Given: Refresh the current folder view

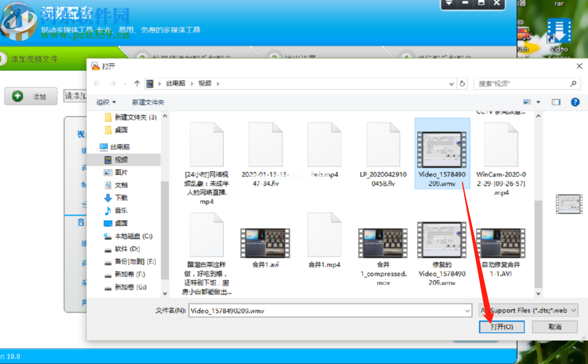Looking at the screenshot, I should click(x=463, y=84).
